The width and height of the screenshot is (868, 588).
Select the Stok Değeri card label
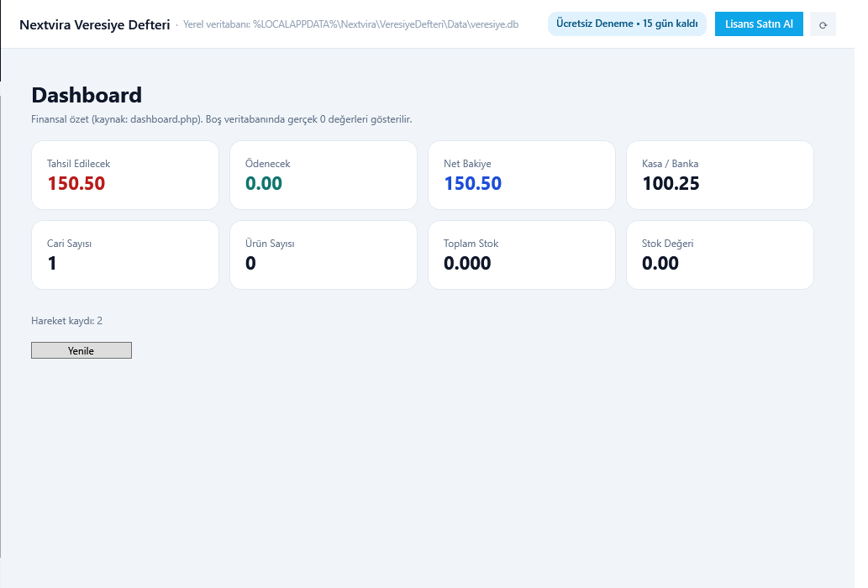(668, 244)
